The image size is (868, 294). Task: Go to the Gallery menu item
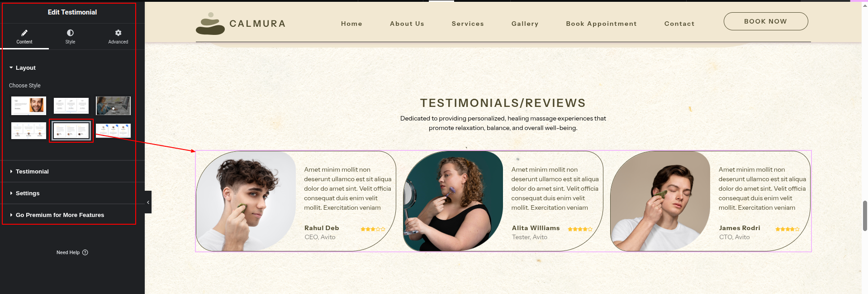click(525, 24)
